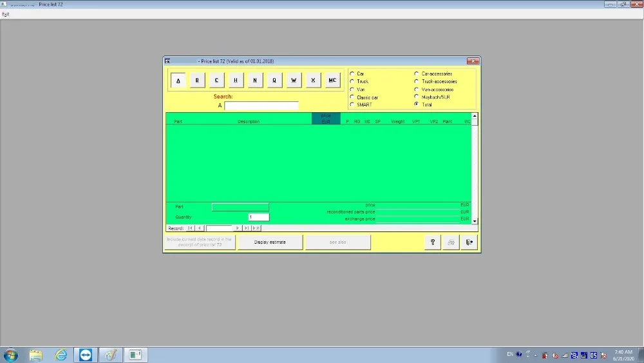Go to previous record navigation button
644x363 pixels.
[x=200, y=228]
